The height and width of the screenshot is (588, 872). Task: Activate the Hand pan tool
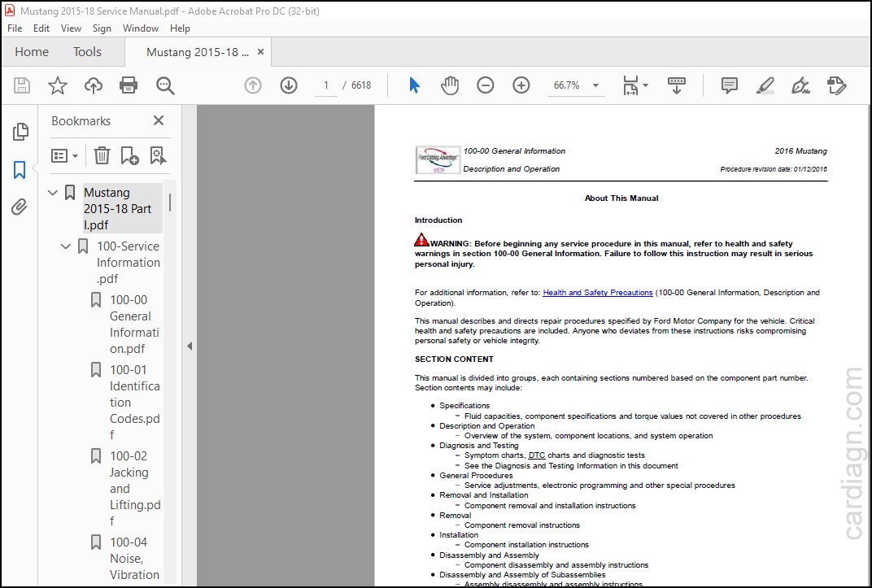(x=450, y=85)
